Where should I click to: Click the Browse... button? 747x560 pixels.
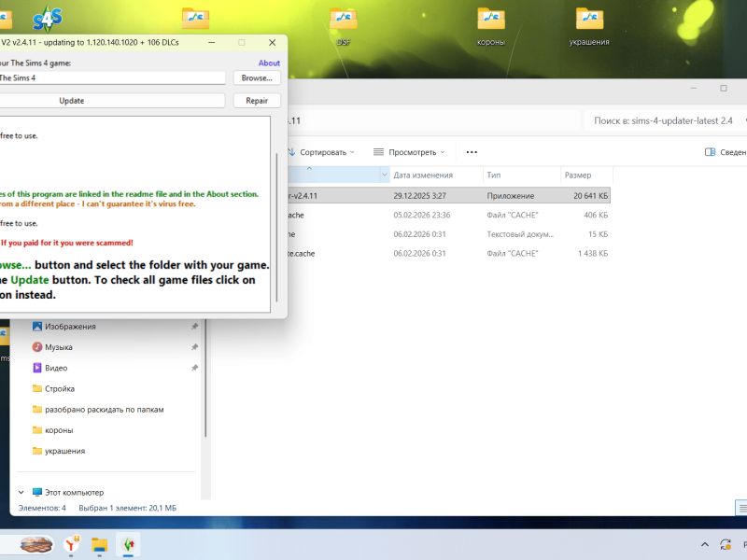click(257, 78)
